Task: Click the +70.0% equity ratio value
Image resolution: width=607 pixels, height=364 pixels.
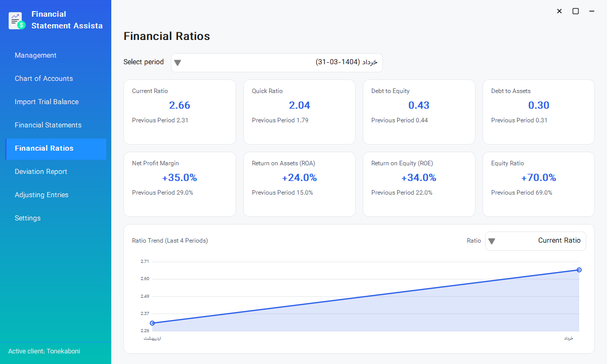Action: [539, 177]
